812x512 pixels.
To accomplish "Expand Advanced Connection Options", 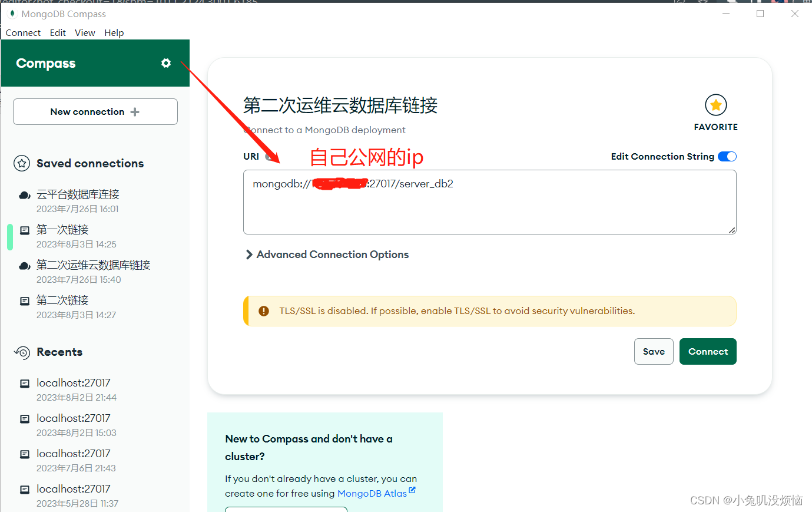I will pyautogui.click(x=327, y=255).
